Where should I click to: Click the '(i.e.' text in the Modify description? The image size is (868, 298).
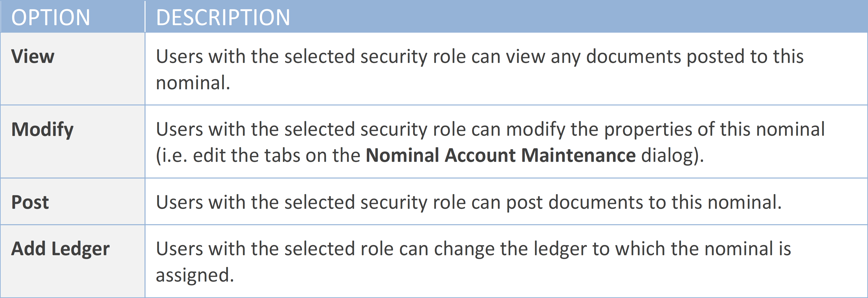pyautogui.click(x=171, y=156)
